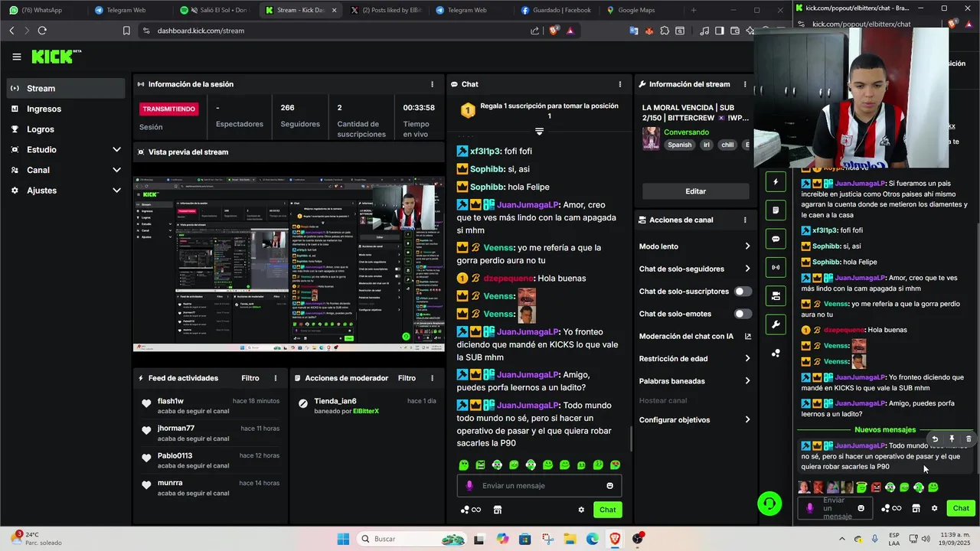Open emoji picker in dashboard chat input
Screen dimensions: 980x551
click(609, 486)
